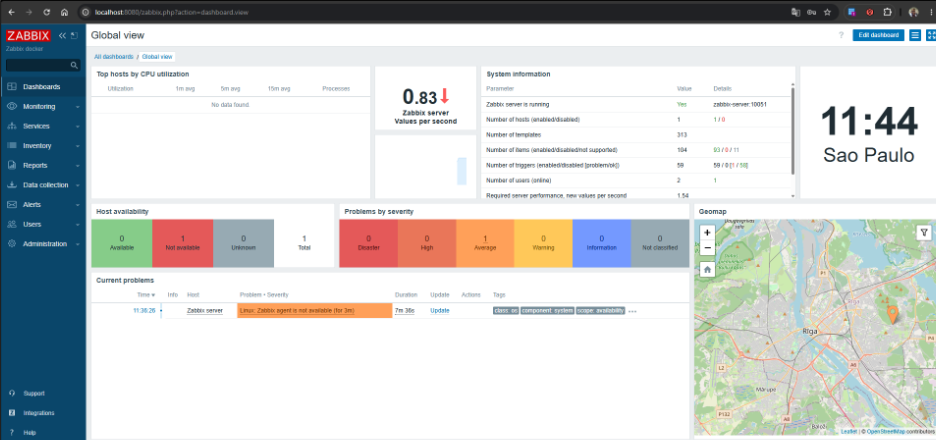
Task: Show more tags via ellipsis icon
Action: coord(632,311)
